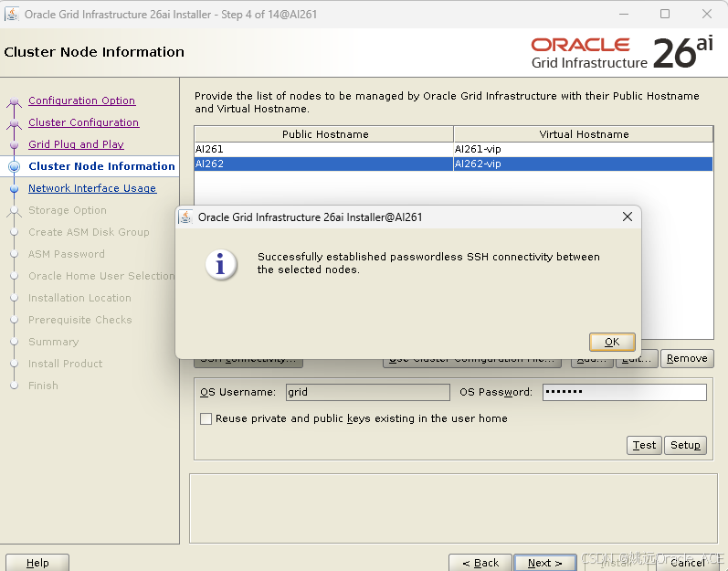Screen dimensions: 728x571
Task: Click the Test SSH button
Action: pos(644,445)
